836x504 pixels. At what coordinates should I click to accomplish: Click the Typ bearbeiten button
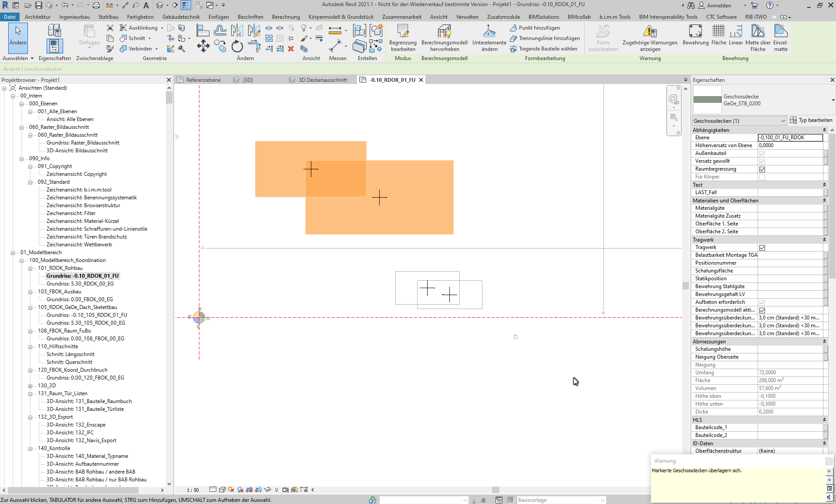click(812, 120)
